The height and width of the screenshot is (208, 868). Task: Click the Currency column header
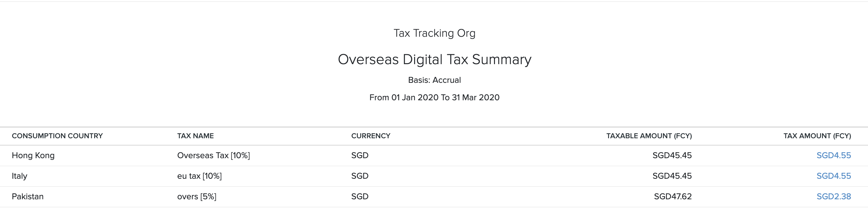click(371, 136)
